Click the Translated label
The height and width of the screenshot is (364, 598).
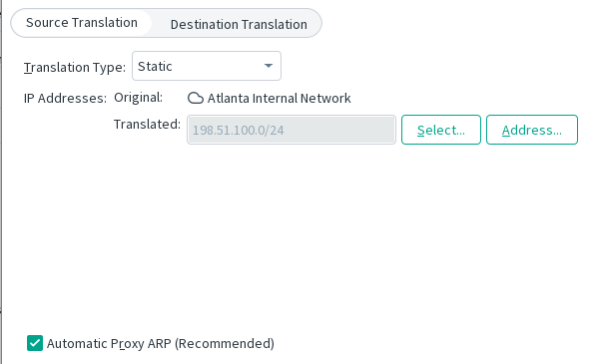pos(147,125)
